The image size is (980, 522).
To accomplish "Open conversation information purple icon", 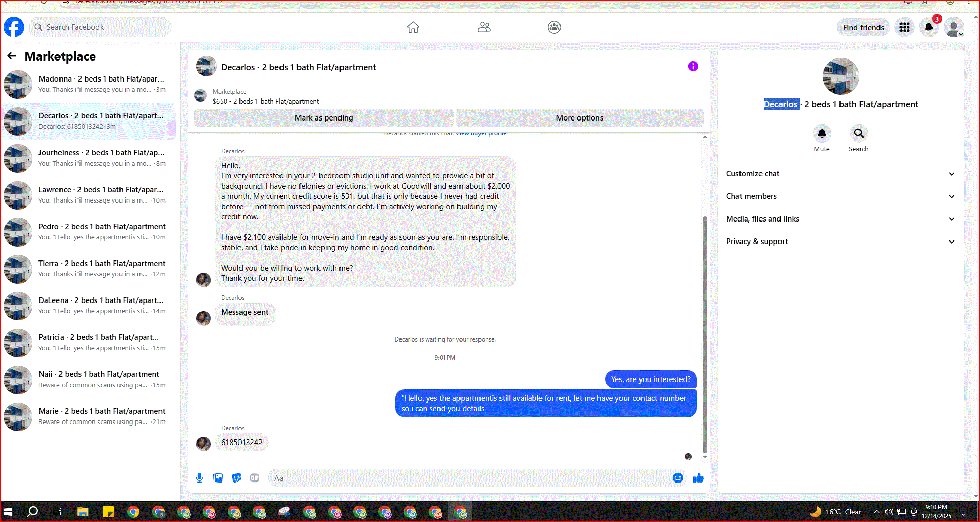I will [x=693, y=66].
